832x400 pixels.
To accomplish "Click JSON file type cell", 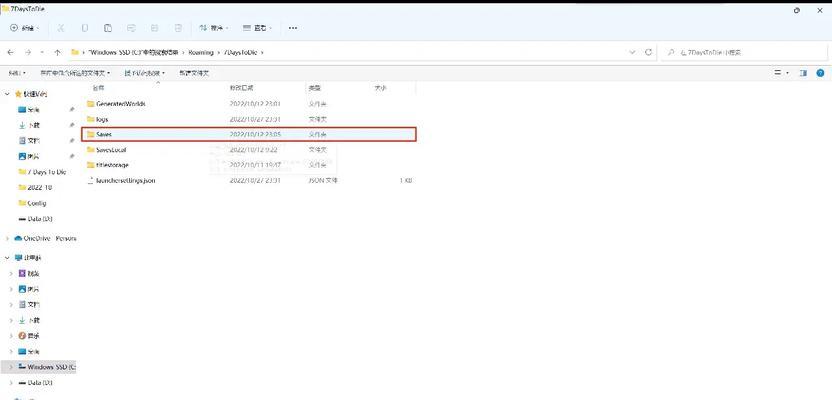I will pyautogui.click(x=323, y=180).
